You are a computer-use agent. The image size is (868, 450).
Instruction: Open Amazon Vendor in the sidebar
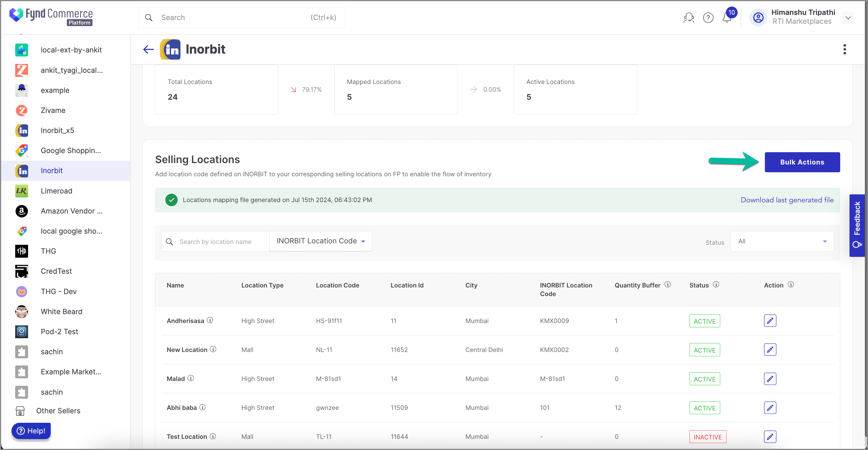[x=66, y=211]
